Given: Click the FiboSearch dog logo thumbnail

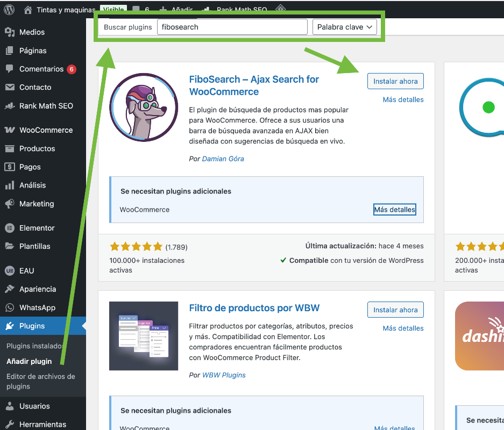Looking at the screenshot, I should (144, 107).
